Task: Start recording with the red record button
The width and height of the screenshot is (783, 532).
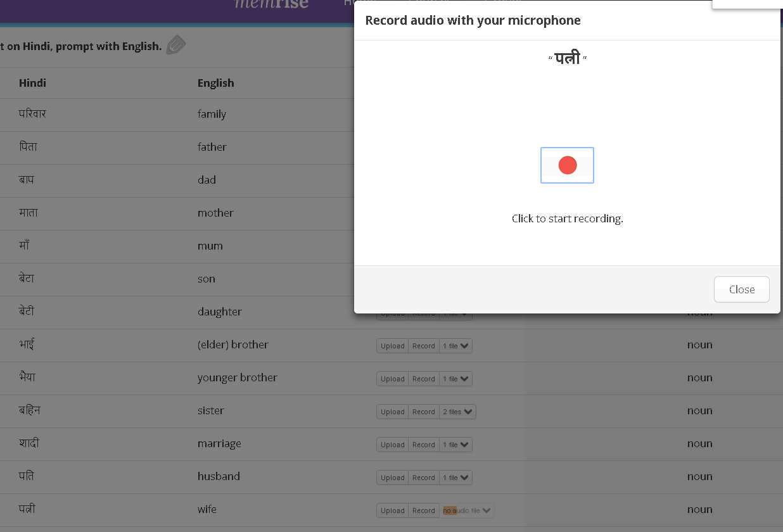Action: pyautogui.click(x=567, y=165)
